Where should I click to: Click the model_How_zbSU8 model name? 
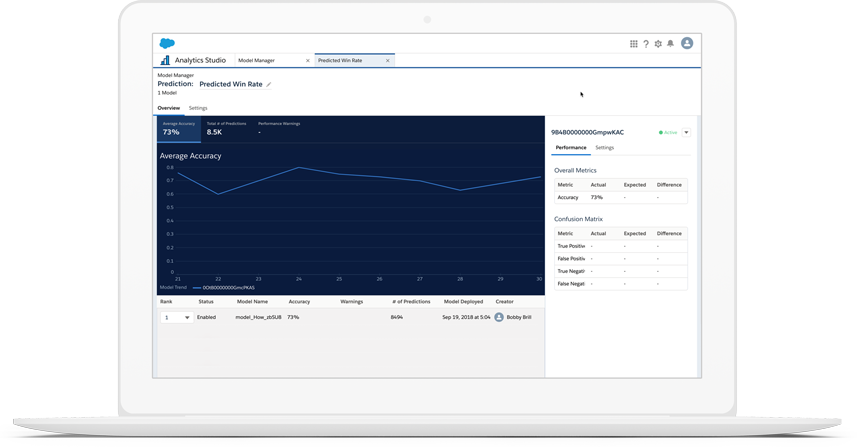pos(258,317)
